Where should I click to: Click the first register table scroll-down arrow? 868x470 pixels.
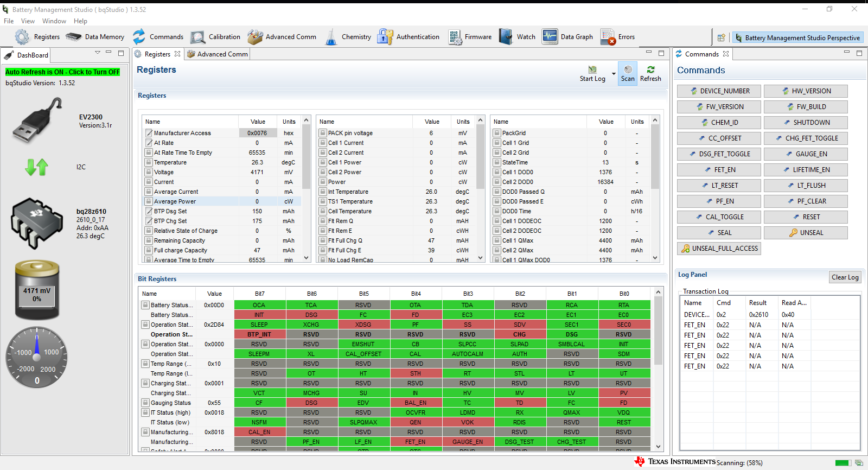[307, 258]
